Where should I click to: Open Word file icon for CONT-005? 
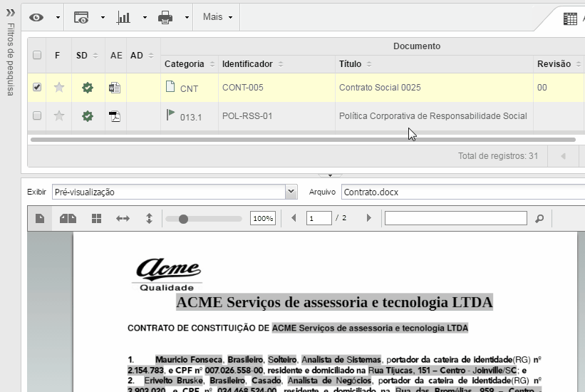(x=115, y=88)
